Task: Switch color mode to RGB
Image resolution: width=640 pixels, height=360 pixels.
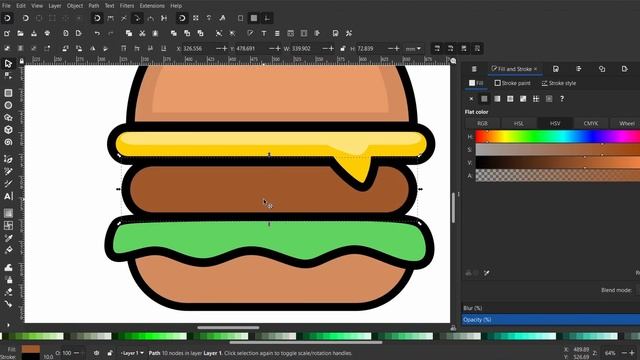Action: coord(482,123)
